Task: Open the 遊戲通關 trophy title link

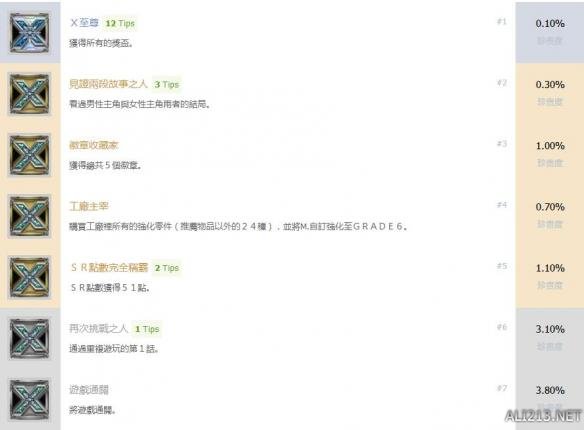Action: [89, 390]
